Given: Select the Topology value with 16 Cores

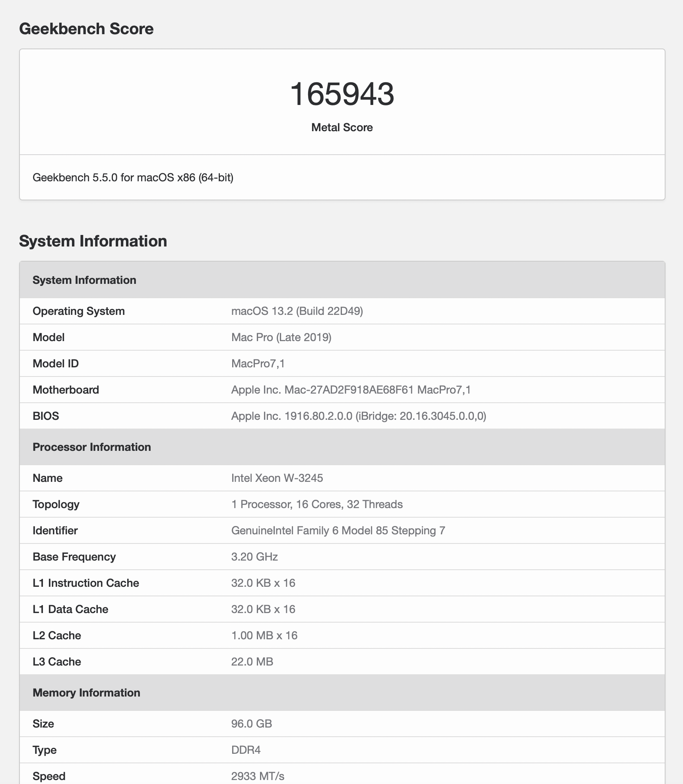Looking at the screenshot, I should click(317, 504).
